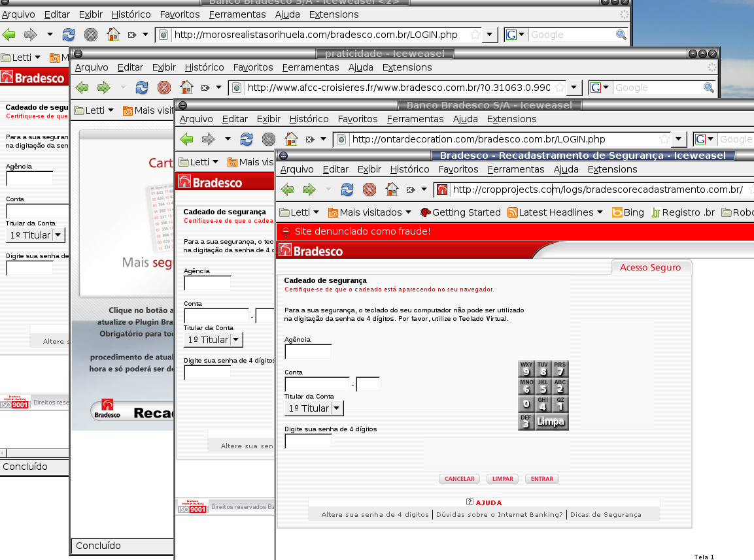Open 'Dúvidas sobre o Internet Banking?' link
This screenshot has width=754, height=560.
click(x=499, y=514)
